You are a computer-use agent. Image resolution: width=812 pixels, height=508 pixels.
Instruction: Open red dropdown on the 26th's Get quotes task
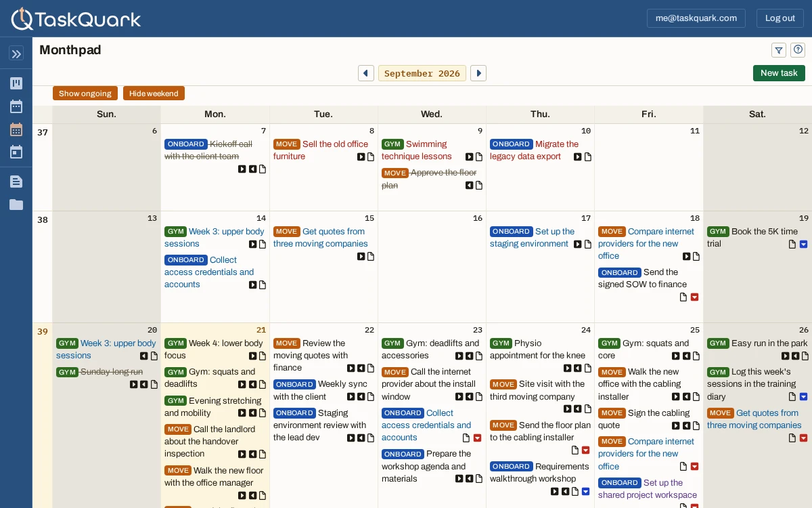click(x=804, y=438)
